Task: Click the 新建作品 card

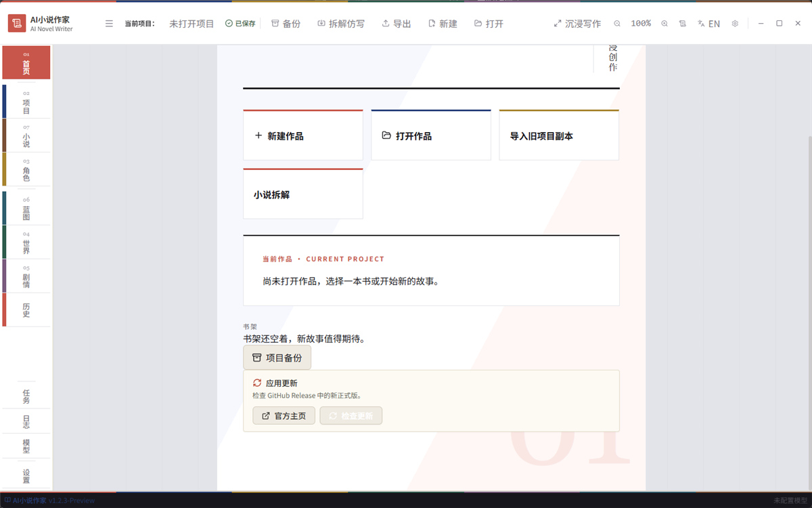Action: (x=303, y=135)
